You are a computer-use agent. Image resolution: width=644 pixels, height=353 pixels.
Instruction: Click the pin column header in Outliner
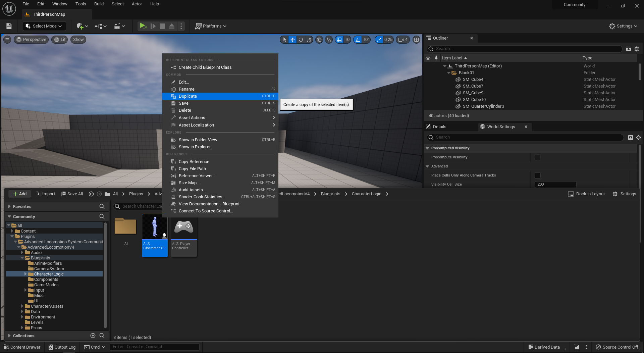point(436,58)
